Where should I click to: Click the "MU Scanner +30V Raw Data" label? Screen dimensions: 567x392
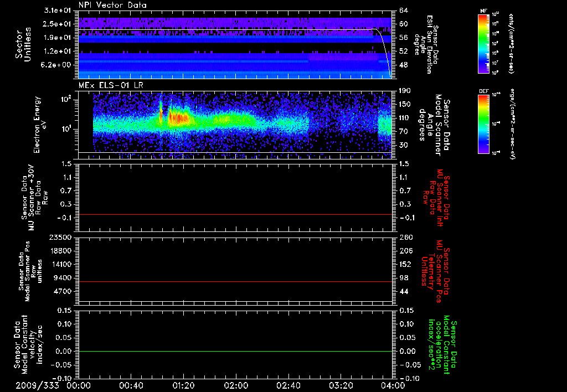[x=34, y=198]
